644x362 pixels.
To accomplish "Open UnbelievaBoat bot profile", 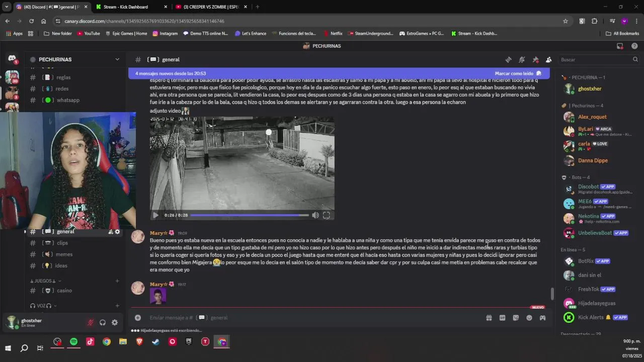I will (599, 233).
